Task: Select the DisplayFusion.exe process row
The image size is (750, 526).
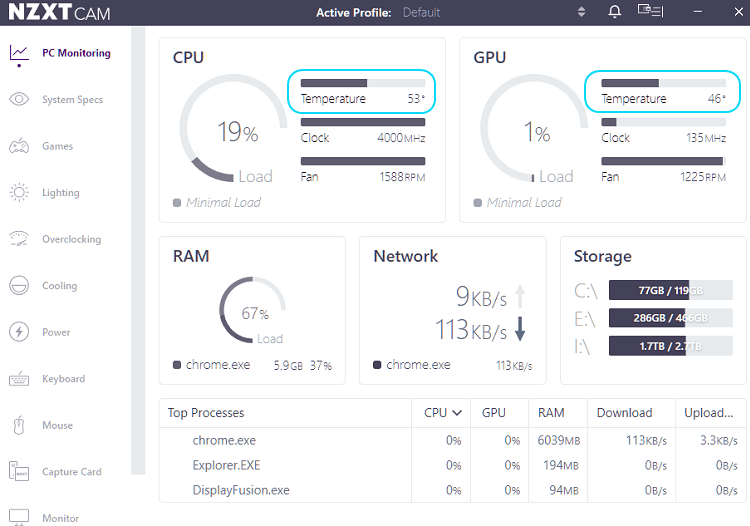Action: (452, 490)
